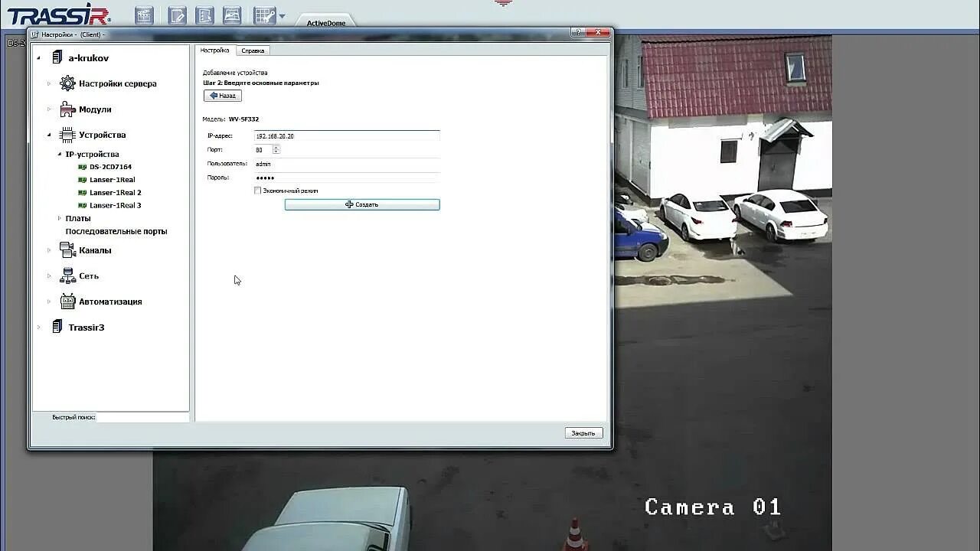Click the a-krukov server icon

[x=57, y=57]
